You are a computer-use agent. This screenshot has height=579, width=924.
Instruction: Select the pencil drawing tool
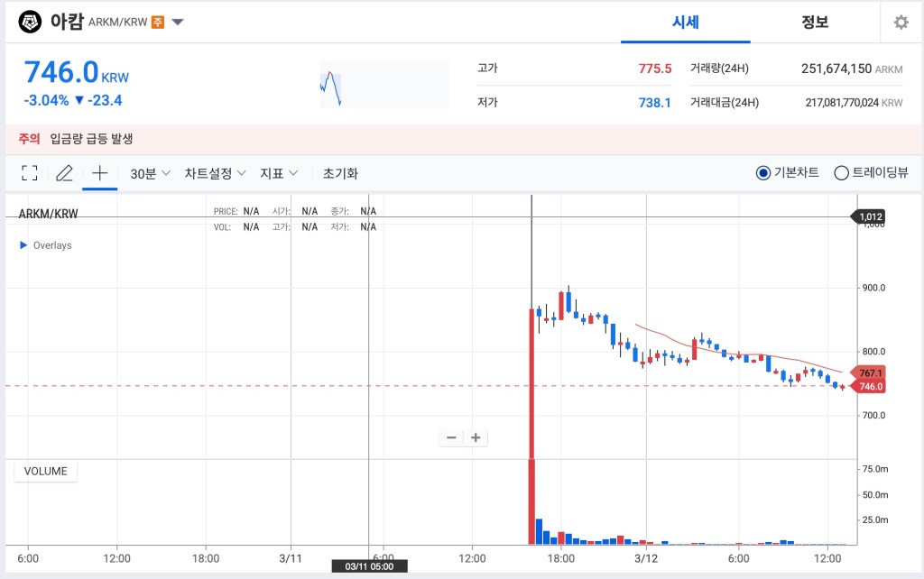pyautogui.click(x=63, y=172)
